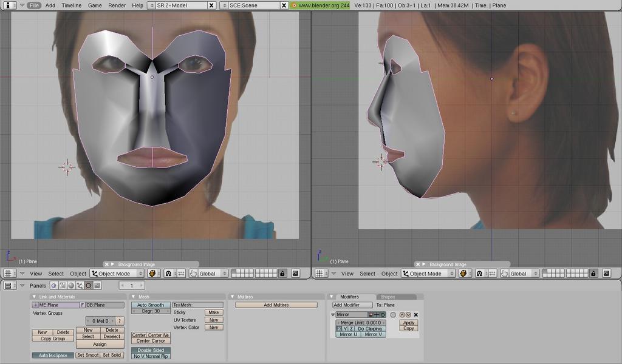The height and width of the screenshot is (364, 622).
Task: Open Select menu in left viewport
Action: click(56, 274)
